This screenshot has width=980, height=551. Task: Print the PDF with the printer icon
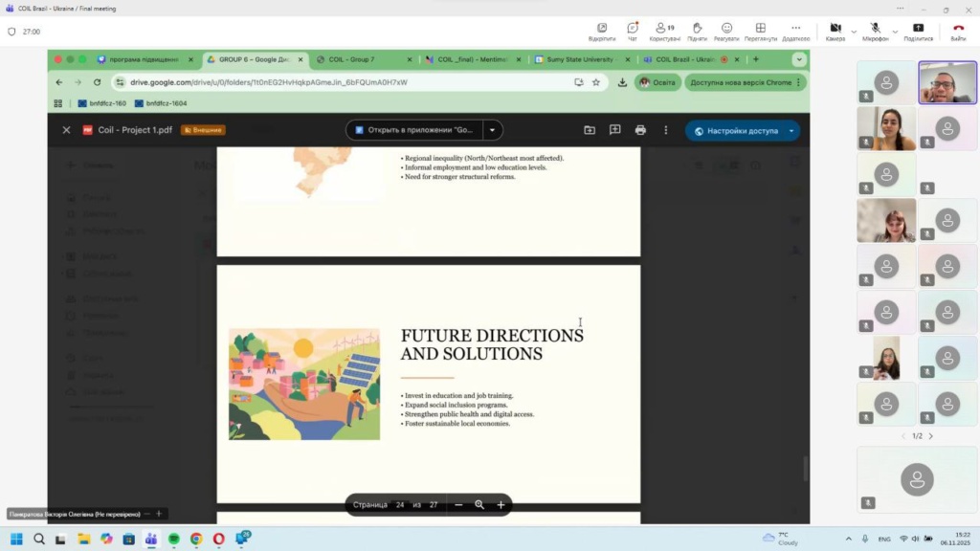(640, 130)
